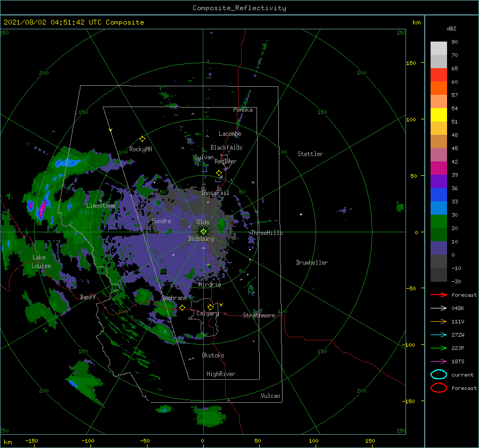Click the Composite_Reflectivity title

pyautogui.click(x=240, y=8)
